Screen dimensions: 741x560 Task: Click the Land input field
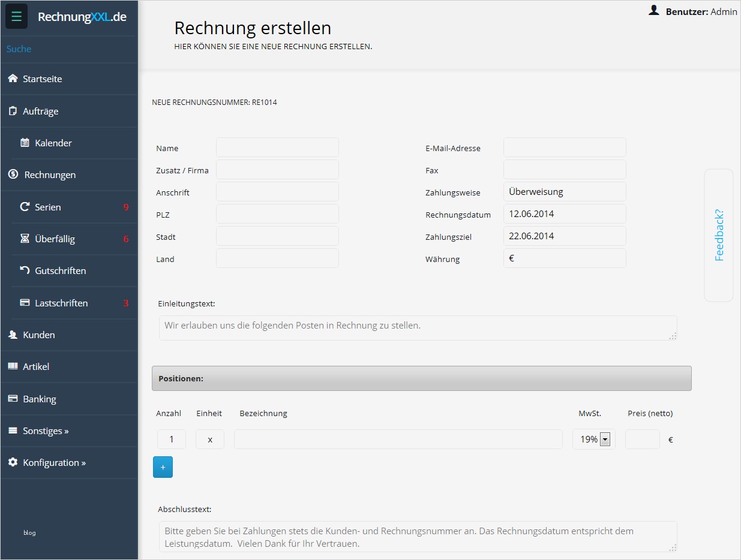click(277, 258)
